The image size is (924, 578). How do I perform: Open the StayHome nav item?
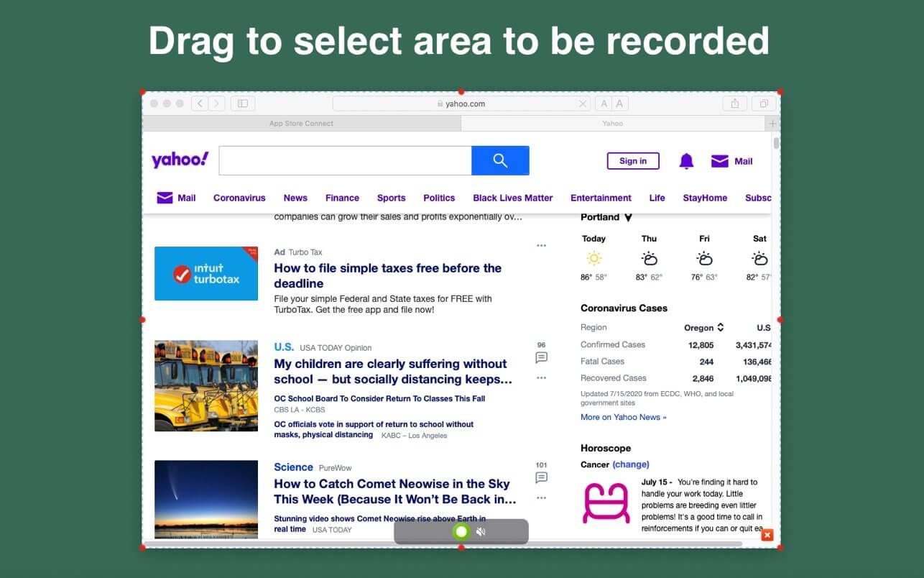coord(705,198)
